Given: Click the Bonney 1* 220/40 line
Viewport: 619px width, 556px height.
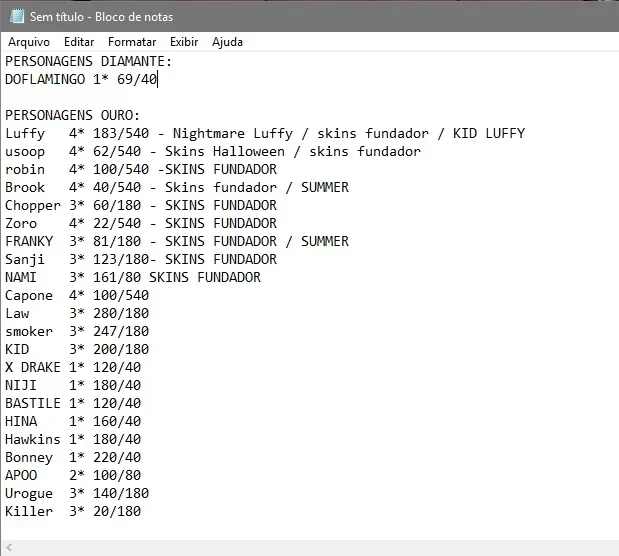Looking at the screenshot, I should point(73,457).
